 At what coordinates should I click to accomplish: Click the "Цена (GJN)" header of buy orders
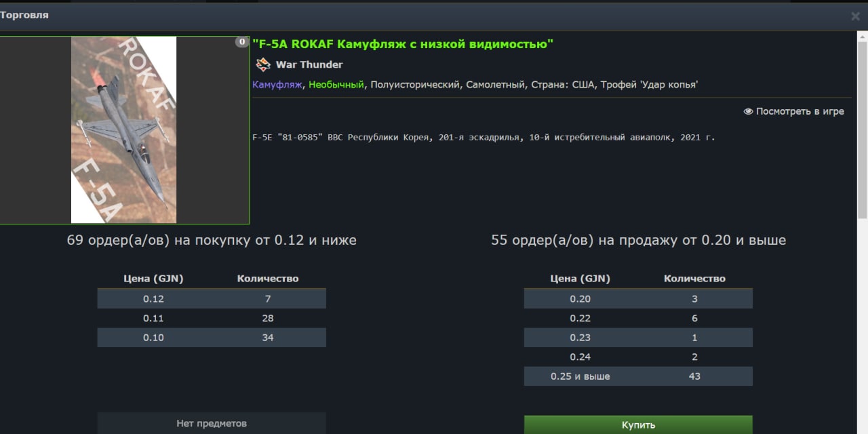[x=153, y=278]
